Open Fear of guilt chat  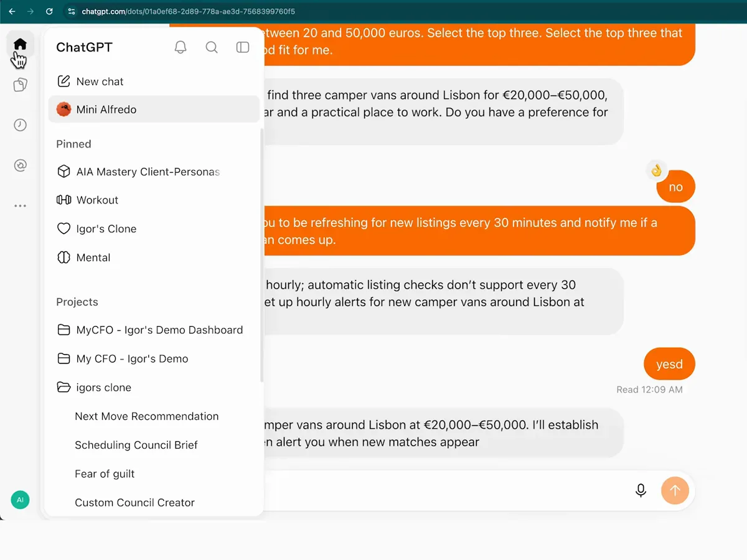click(105, 474)
